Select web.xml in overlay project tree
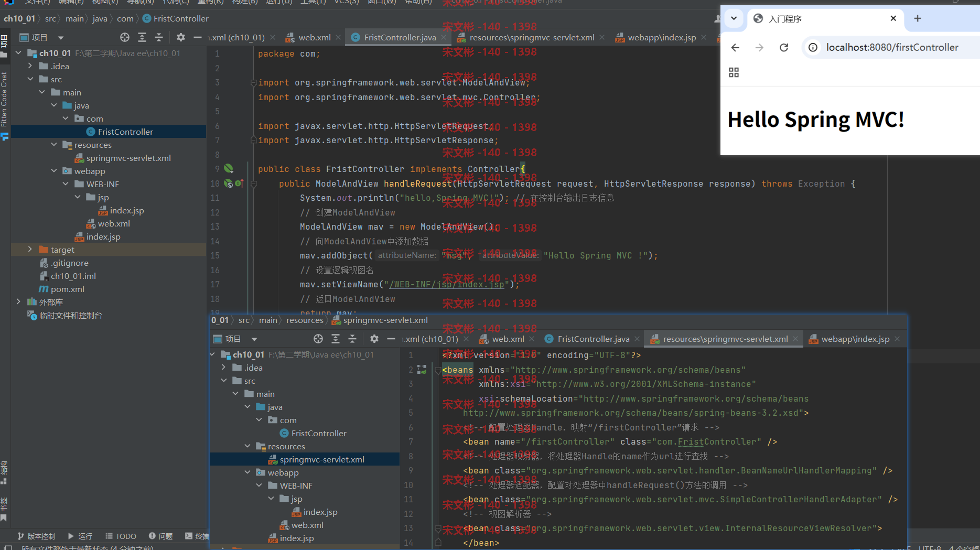This screenshot has height=550, width=980. [x=307, y=525]
